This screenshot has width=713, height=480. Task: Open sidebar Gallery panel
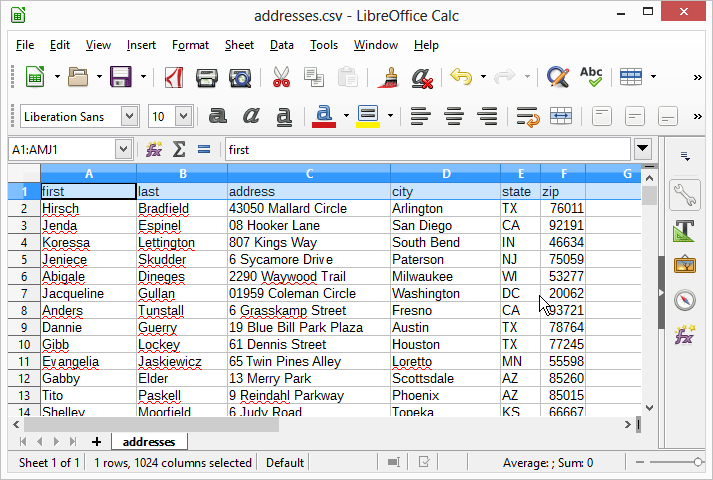685,265
